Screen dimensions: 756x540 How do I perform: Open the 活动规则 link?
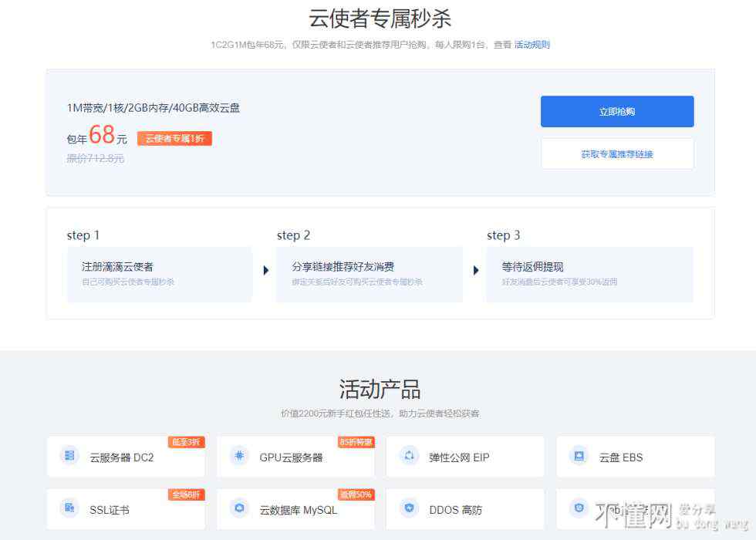(x=532, y=45)
